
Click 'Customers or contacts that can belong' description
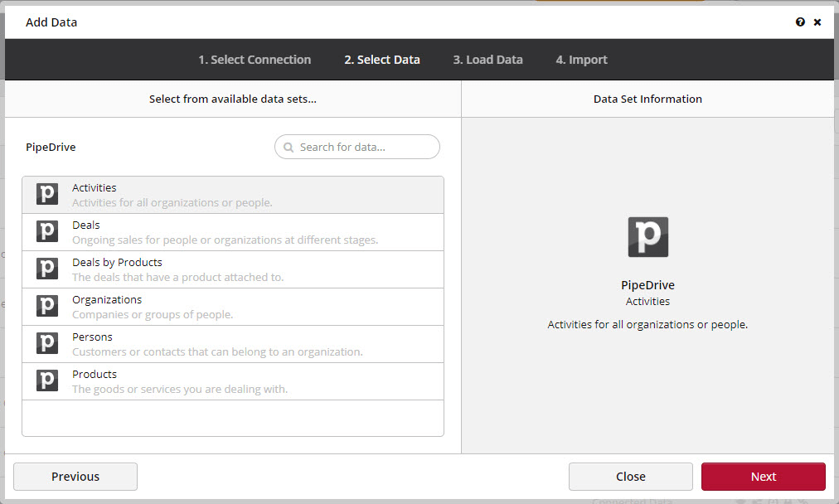coord(217,351)
